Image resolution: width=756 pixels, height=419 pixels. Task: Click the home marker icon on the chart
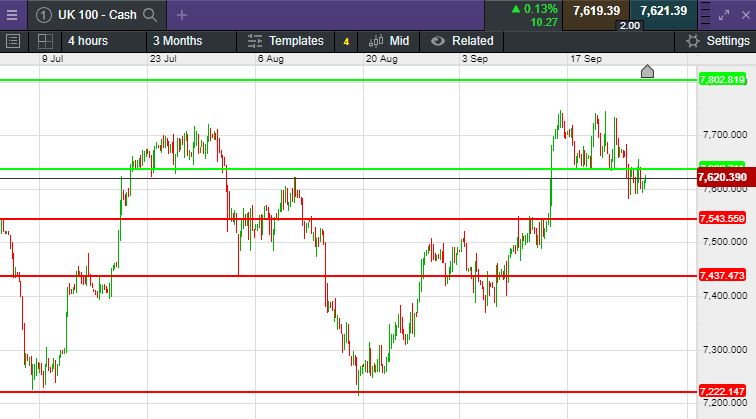click(x=647, y=71)
